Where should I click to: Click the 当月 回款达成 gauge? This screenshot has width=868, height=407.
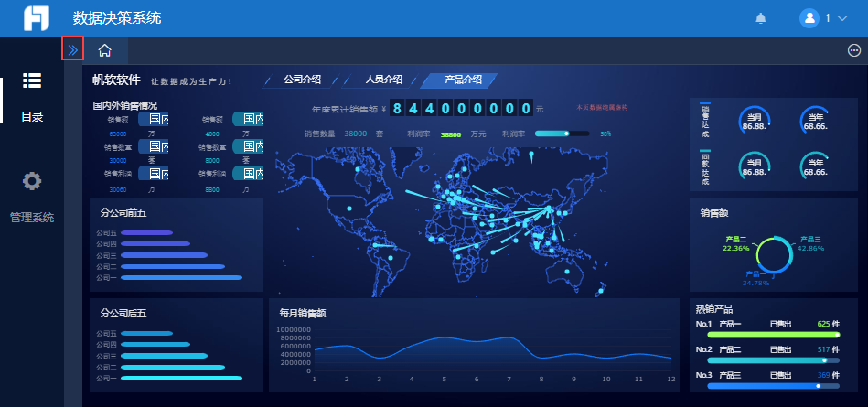pos(754,167)
